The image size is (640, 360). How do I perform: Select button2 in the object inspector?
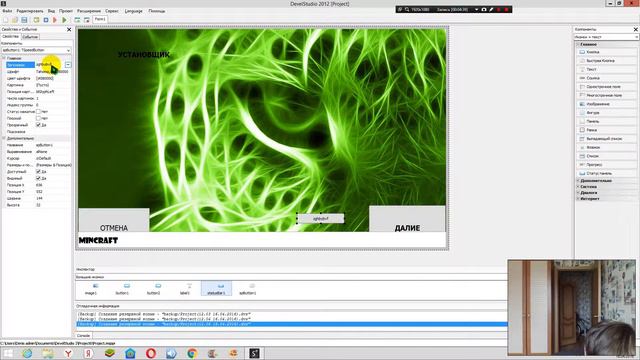click(153, 289)
